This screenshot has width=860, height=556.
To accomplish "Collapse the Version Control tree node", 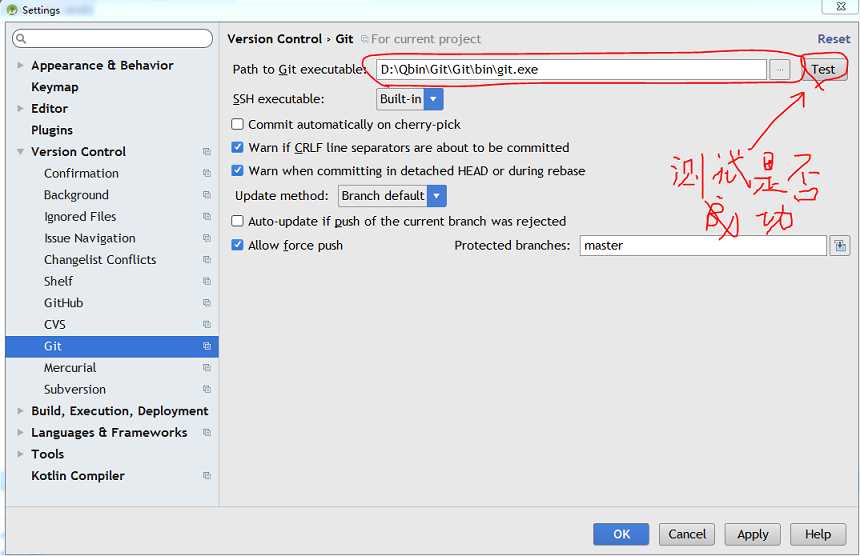I will coord(20,152).
